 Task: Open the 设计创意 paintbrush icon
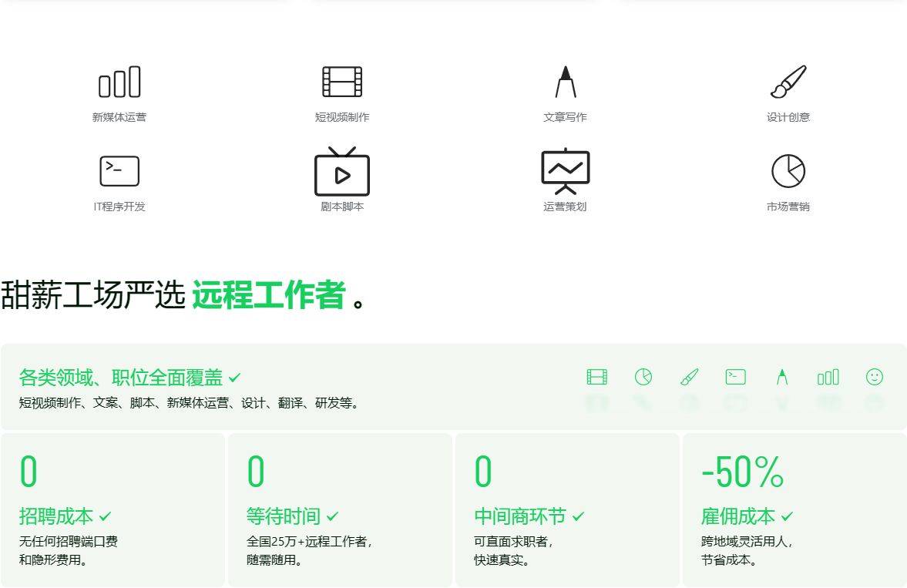[788, 82]
